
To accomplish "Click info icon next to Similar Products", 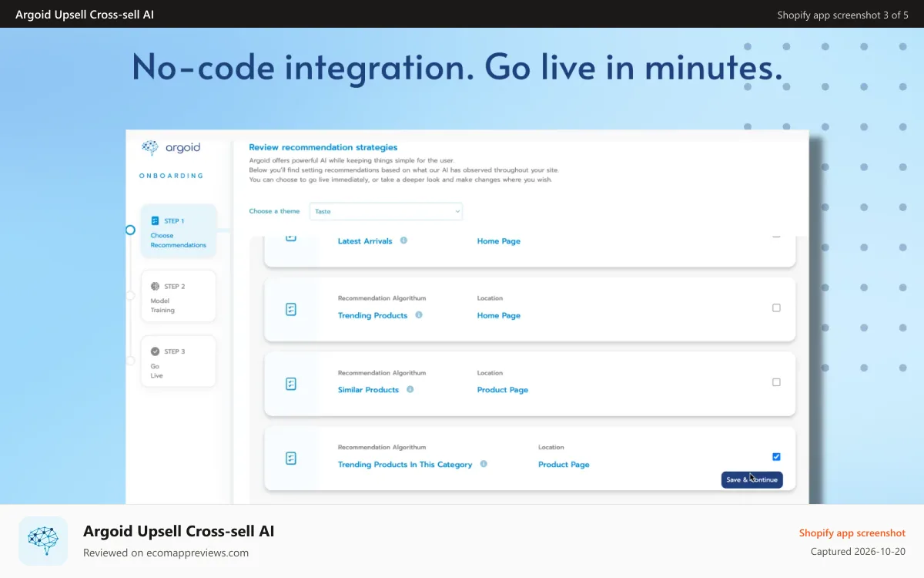I will 410,389.
